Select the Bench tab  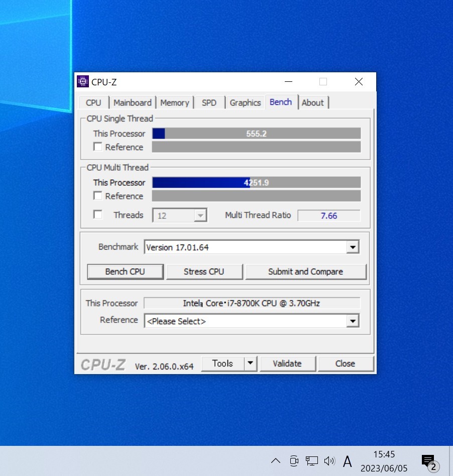coord(281,102)
